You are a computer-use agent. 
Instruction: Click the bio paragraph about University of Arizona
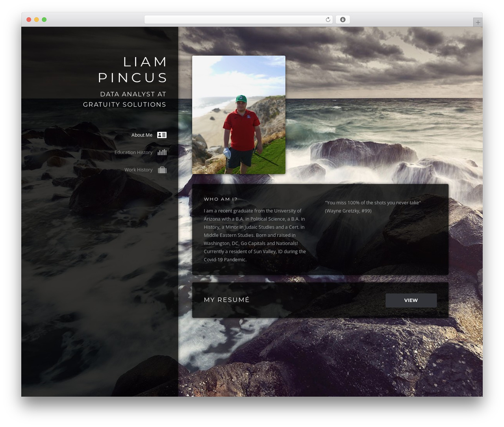pyautogui.click(x=255, y=235)
